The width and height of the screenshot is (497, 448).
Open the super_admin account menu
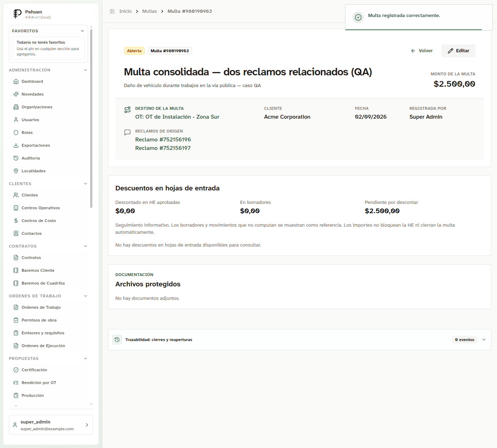(51, 425)
